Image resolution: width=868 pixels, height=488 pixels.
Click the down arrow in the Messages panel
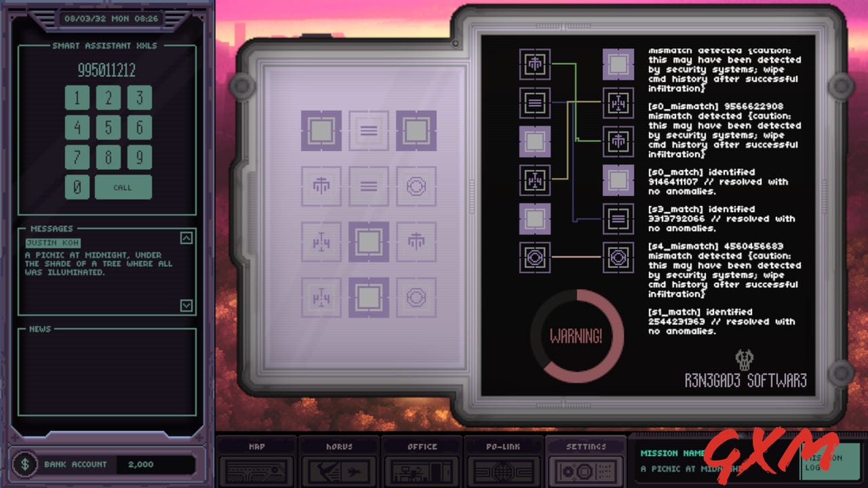tap(188, 306)
